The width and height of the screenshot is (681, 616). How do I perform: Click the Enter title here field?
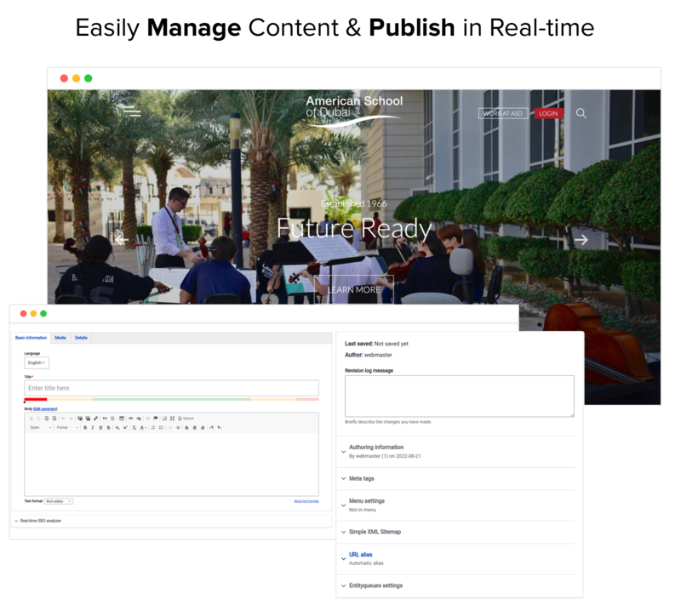click(172, 388)
